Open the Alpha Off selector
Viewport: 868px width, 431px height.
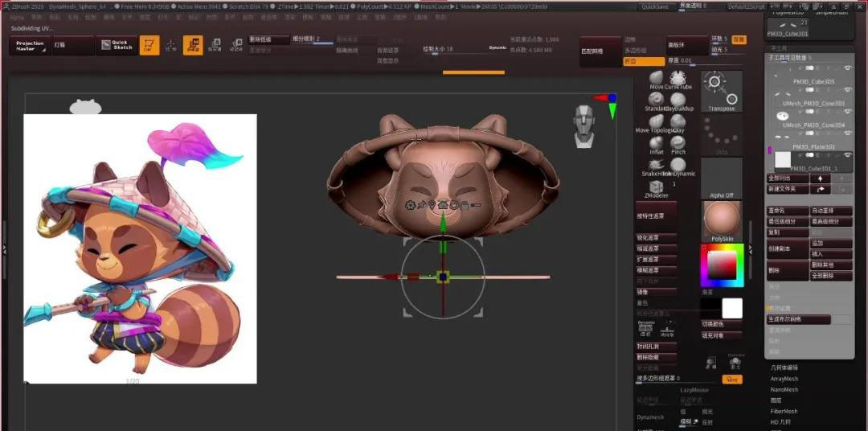[x=722, y=179]
